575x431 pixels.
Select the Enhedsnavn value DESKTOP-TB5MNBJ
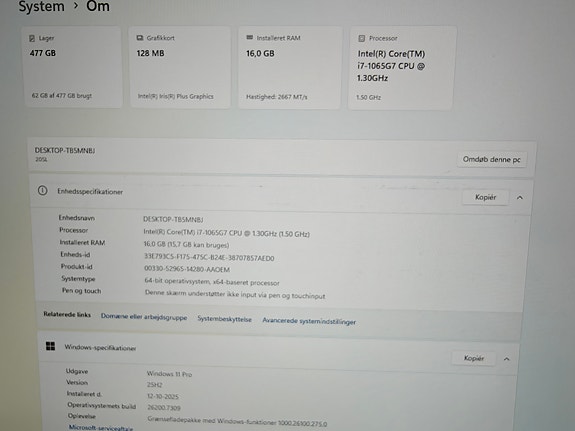coord(173,219)
